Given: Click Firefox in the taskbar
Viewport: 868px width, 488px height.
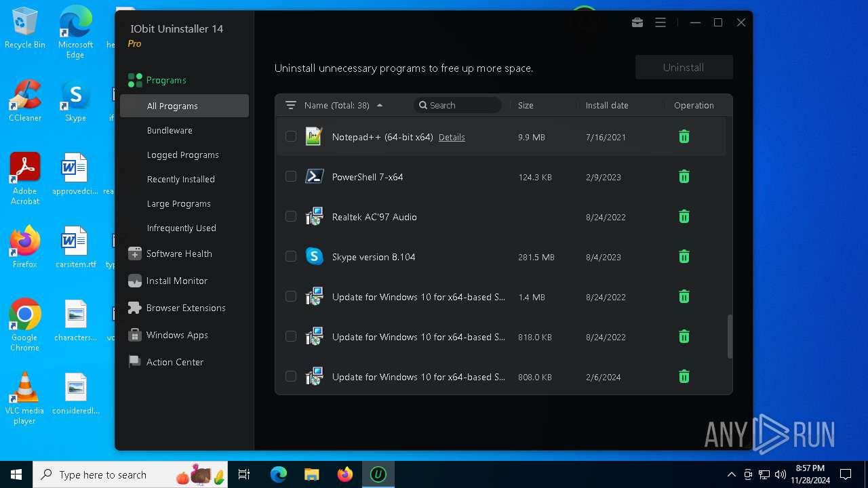Looking at the screenshot, I should (x=345, y=474).
